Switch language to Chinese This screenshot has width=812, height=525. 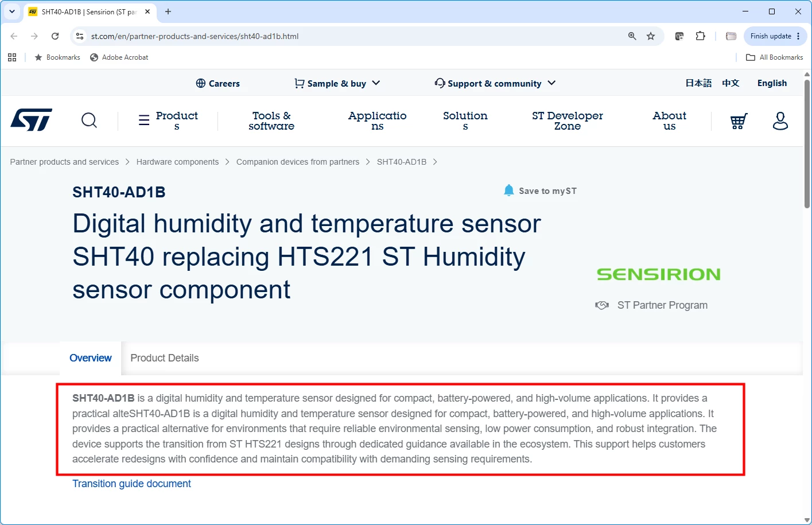pos(731,83)
